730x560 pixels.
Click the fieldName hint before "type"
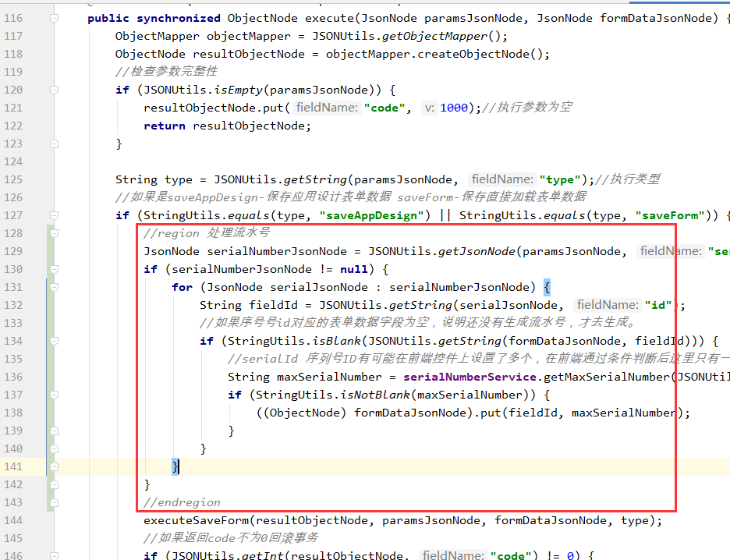click(x=502, y=179)
